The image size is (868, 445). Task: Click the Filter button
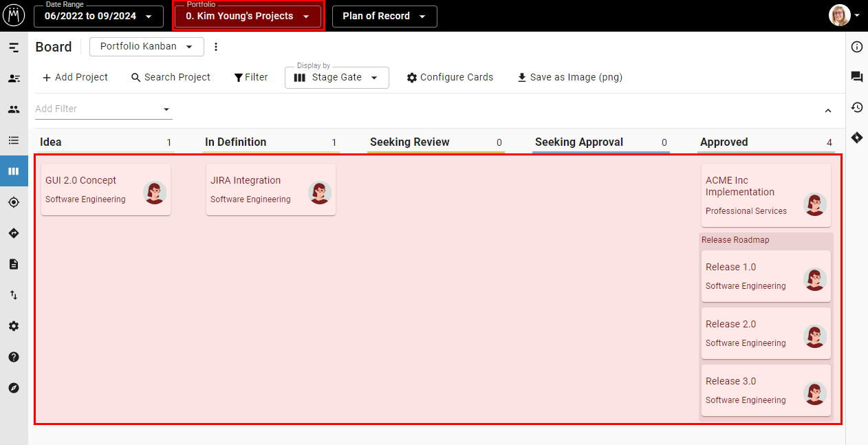click(251, 77)
